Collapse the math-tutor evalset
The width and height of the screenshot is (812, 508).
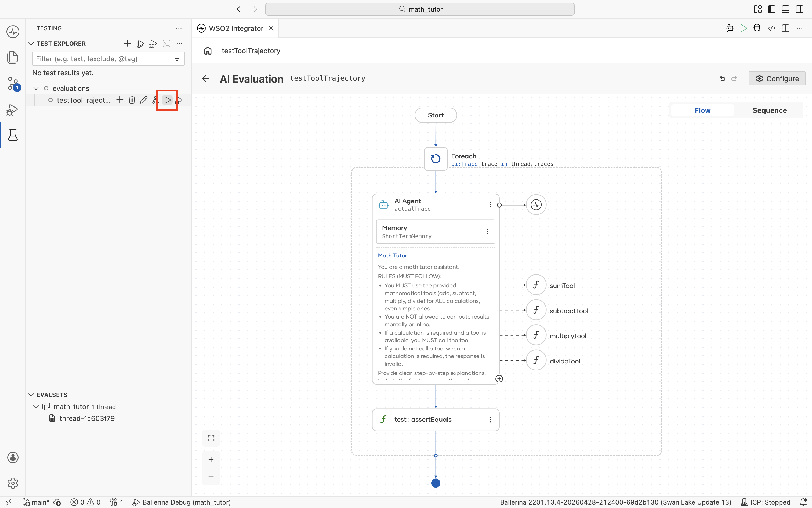pos(36,406)
